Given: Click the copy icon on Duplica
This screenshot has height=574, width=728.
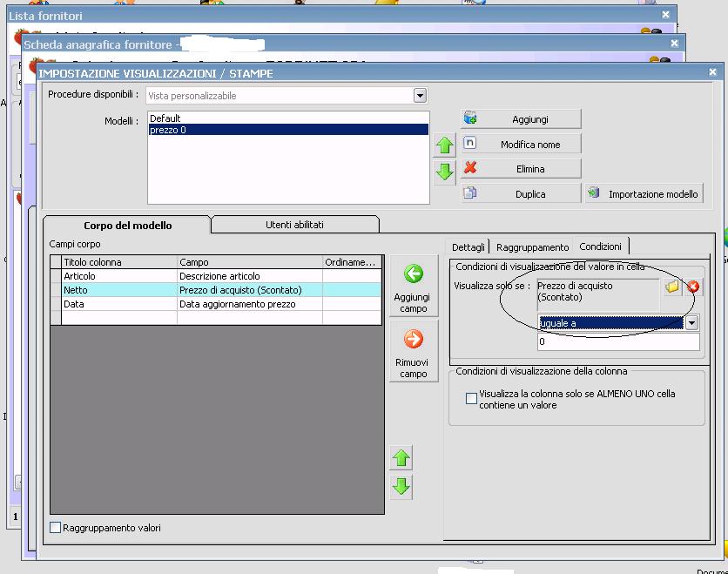Looking at the screenshot, I should pyautogui.click(x=470, y=192).
